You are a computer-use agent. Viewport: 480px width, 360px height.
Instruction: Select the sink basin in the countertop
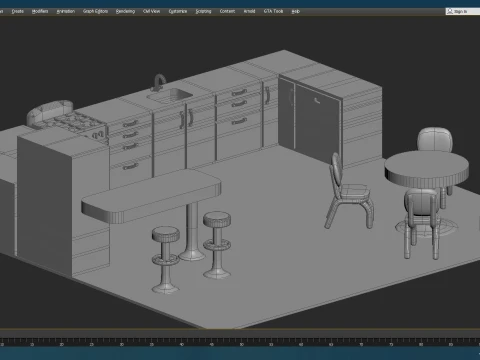[170, 96]
